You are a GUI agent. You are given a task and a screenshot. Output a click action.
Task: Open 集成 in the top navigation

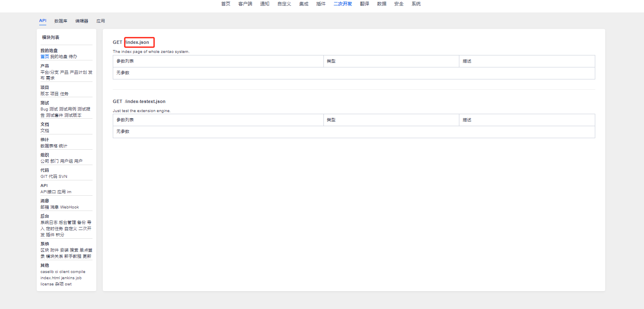point(304,4)
